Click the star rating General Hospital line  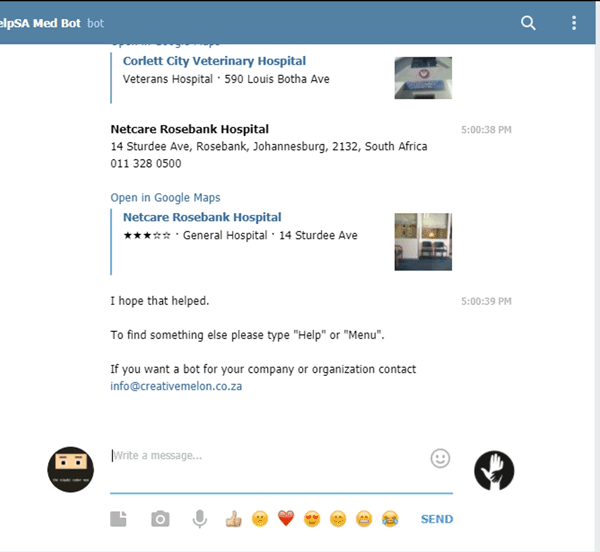240,235
